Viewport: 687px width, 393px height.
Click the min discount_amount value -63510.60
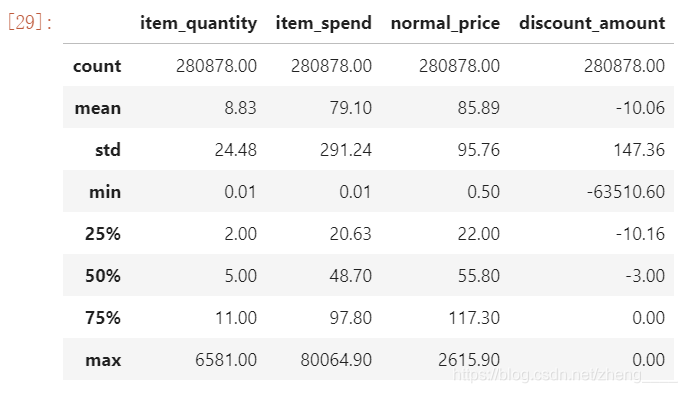[x=626, y=192]
